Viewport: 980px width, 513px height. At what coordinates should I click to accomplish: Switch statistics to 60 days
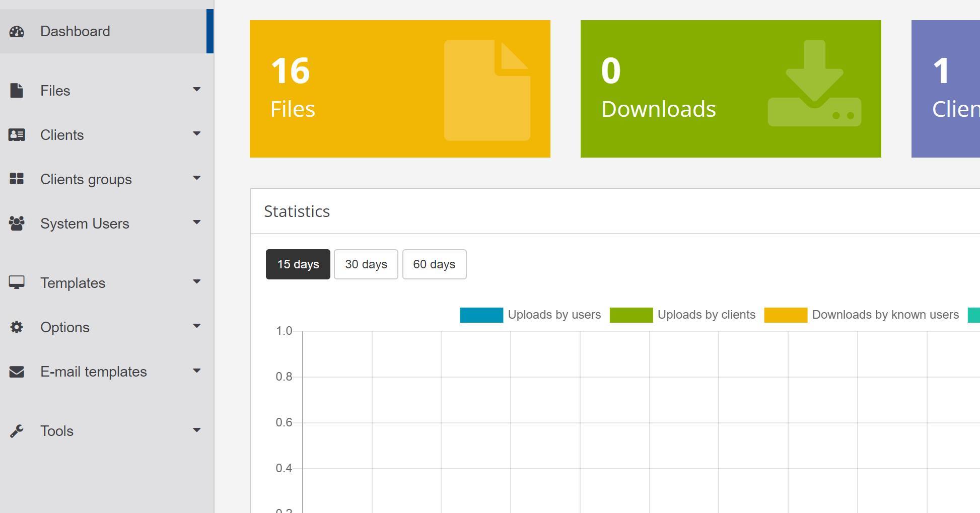point(434,264)
